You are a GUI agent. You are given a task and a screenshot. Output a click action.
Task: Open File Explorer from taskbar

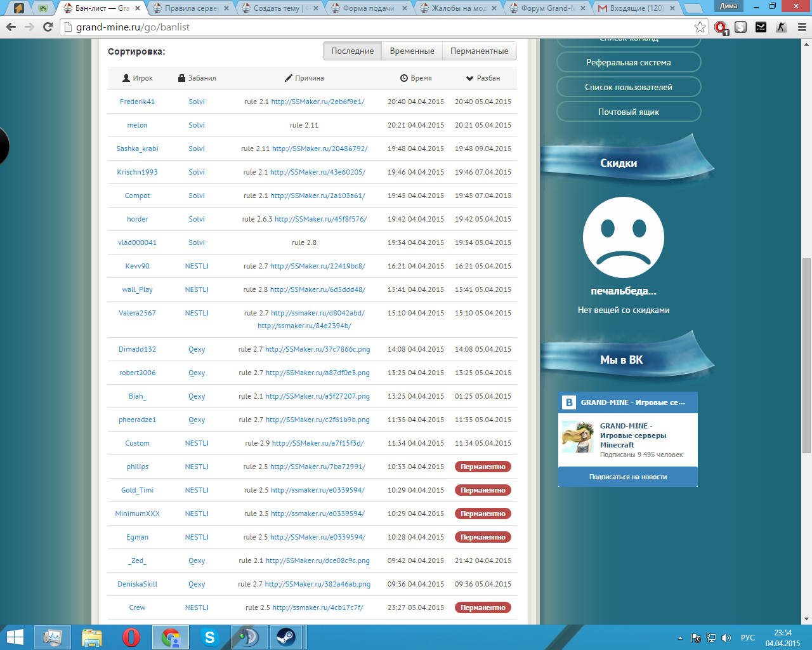coord(92,637)
